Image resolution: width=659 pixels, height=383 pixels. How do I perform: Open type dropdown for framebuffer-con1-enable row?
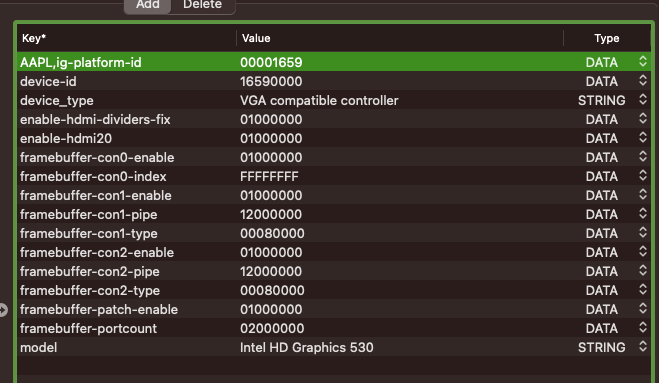(x=643, y=194)
